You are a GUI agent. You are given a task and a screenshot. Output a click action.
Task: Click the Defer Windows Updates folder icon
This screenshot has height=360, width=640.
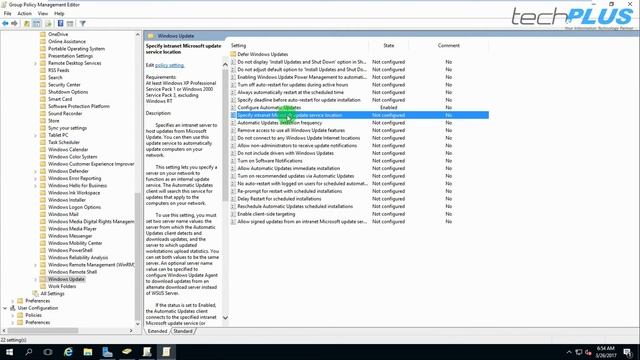233,54
